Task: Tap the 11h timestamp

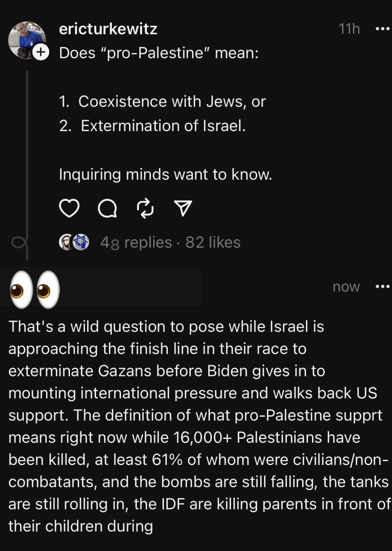Action: tap(349, 29)
